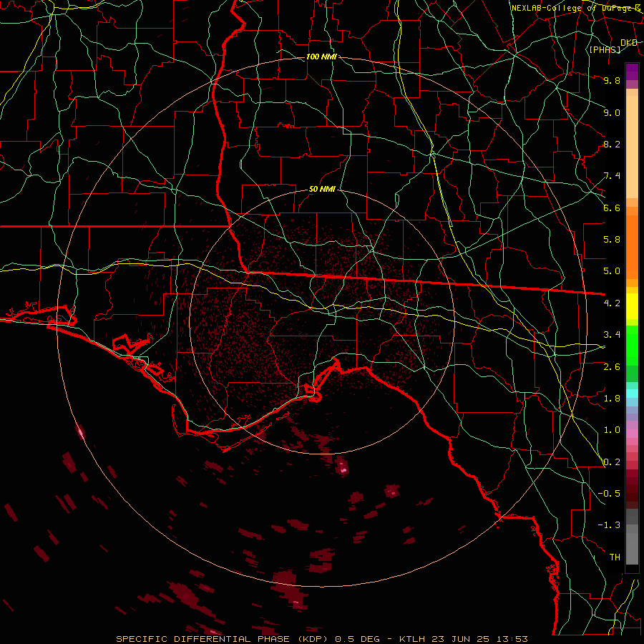Image resolution: width=644 pixels, height=644 pixels.
Task: Pick the cyan band on the color scale
Action: [x=632, y=393]
